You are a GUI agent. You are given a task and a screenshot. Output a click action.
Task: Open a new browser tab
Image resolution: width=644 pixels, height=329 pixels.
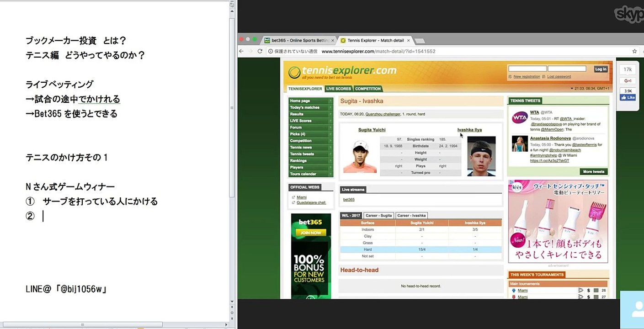point(419,41)
